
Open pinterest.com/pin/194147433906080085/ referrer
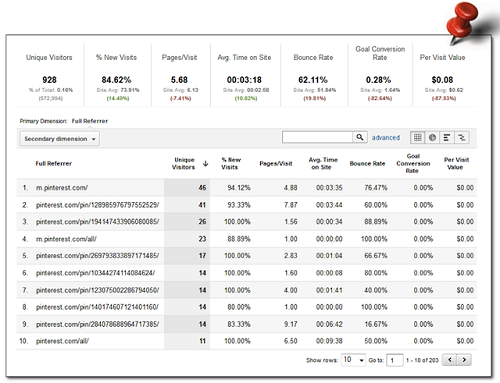click(x=98, y=222)
